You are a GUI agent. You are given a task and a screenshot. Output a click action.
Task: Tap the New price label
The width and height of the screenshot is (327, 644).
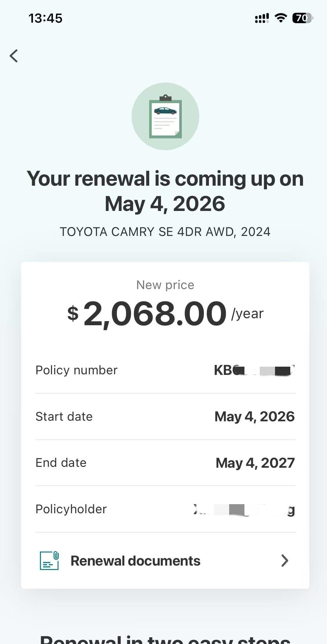pos(165,285)
